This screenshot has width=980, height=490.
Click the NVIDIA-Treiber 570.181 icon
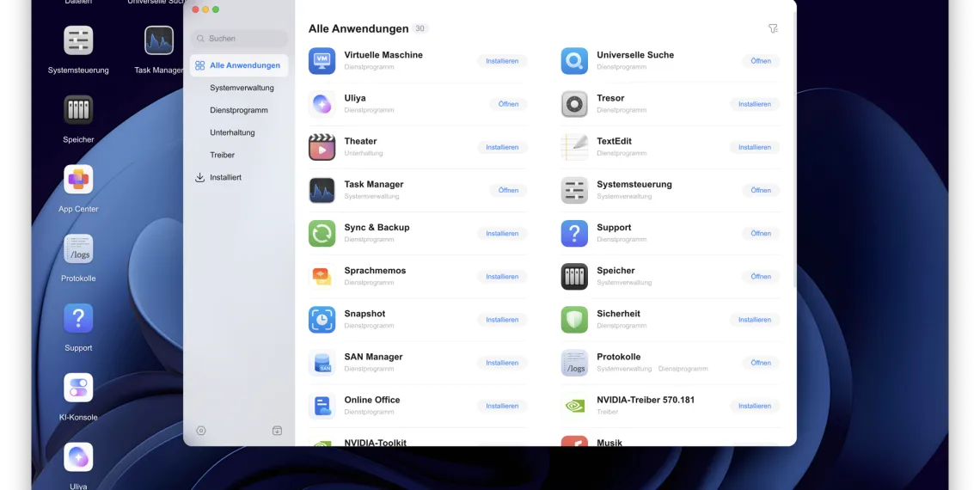pyautogui.click(x=574, y=406)
